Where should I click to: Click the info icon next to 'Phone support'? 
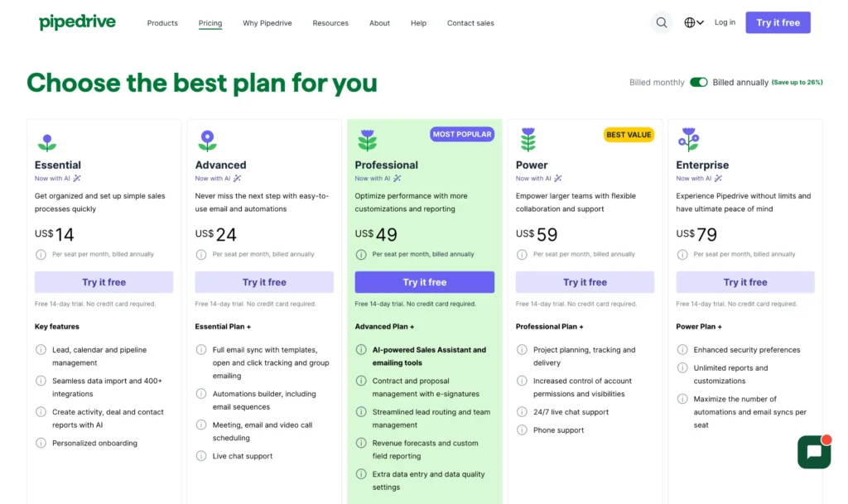pos(523,430)
